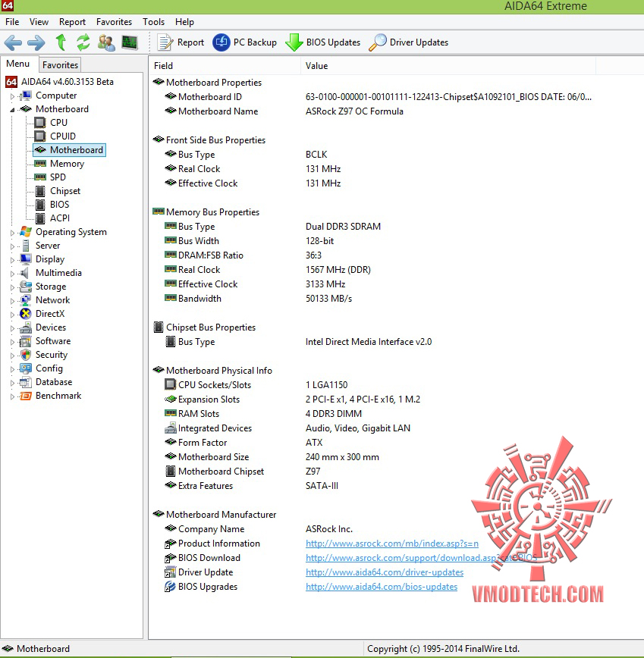Viewport: 644px width, 658px height.
Task: Switch to the Favorites tab
Action: (60, 65)
